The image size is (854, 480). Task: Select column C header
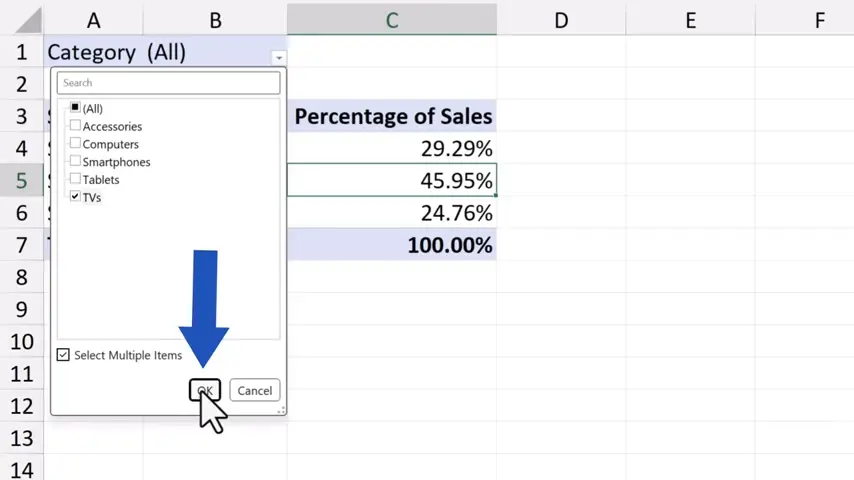click(391, 19)
